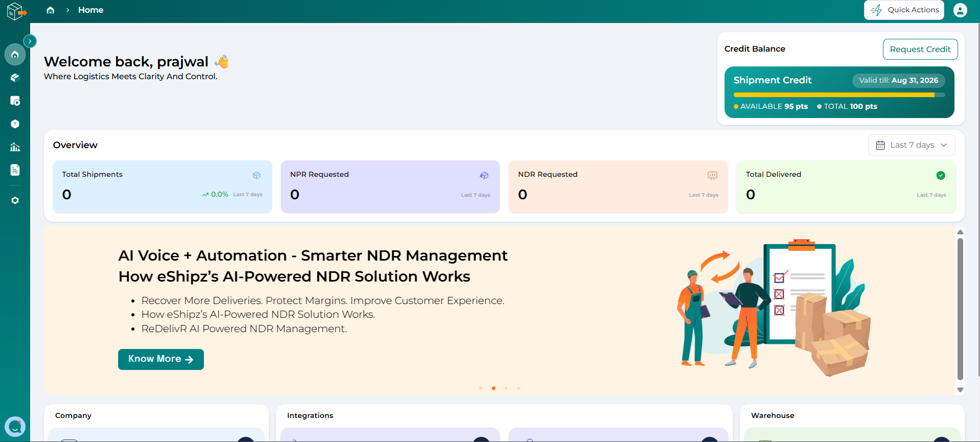Image resolution: width=980 pixels, height=442 pixels.
Task: Click the Total Delivered green checkmark
Action: coord(941,175)
